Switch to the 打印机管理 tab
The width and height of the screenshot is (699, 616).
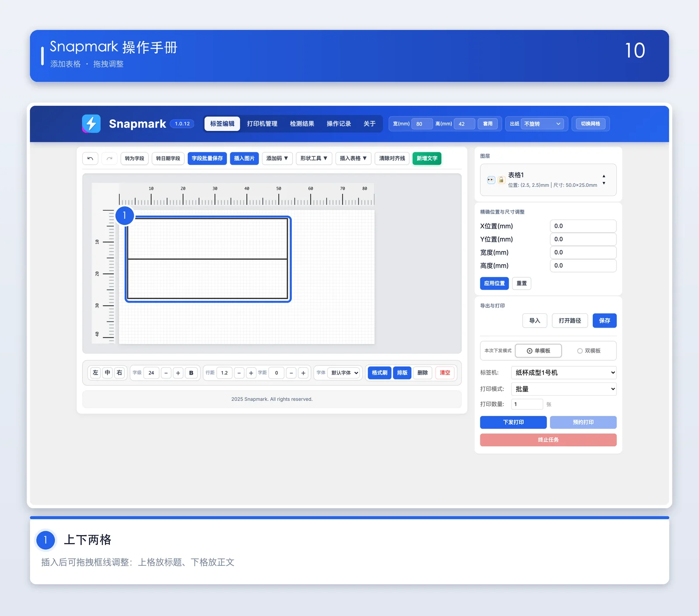[262, 124]
